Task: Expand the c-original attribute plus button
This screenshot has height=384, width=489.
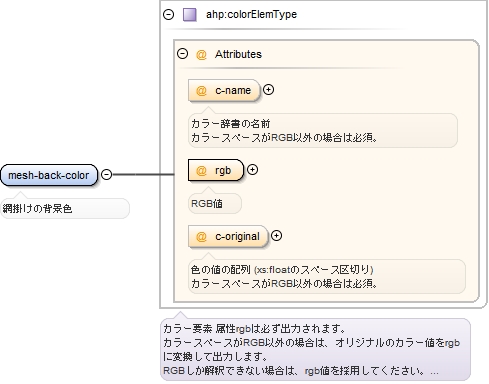Action: (x=276, y=236)
